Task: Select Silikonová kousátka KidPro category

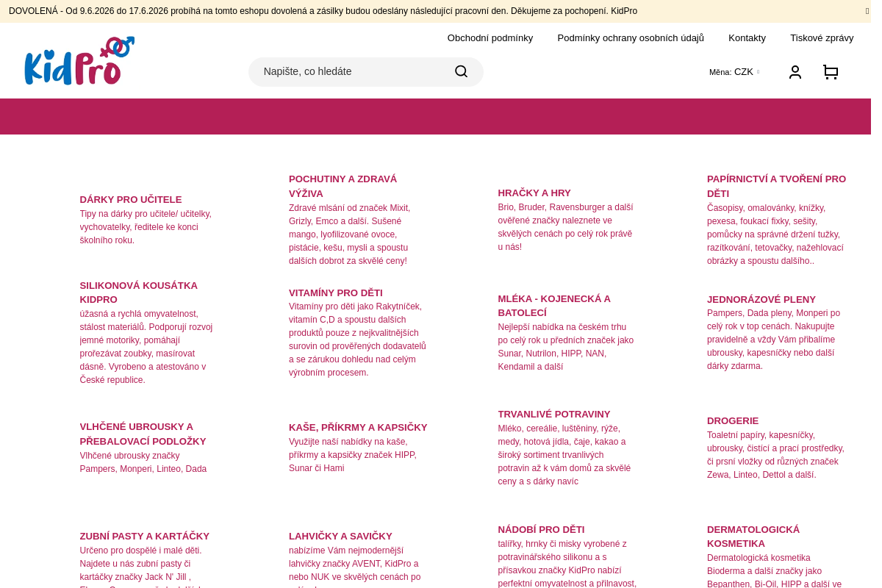Action: pos(139,293)
